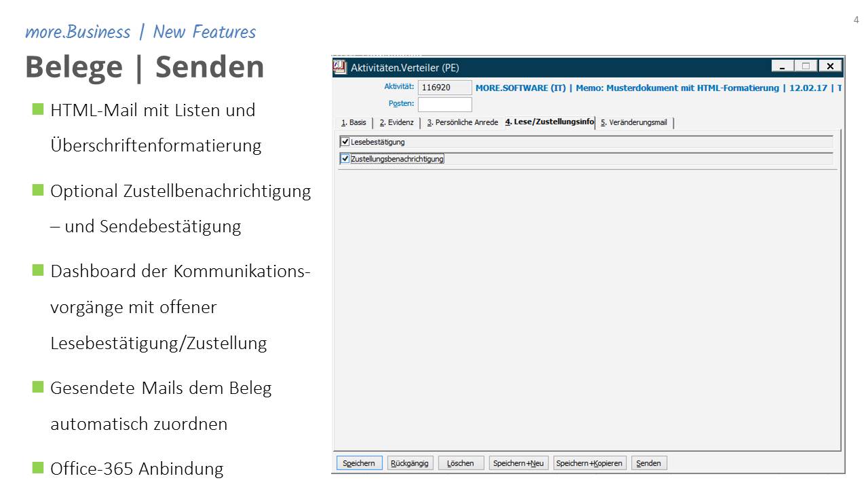Click the Speichern+Kopieren button
Screen dimensions: 868x489
point(589,463)
